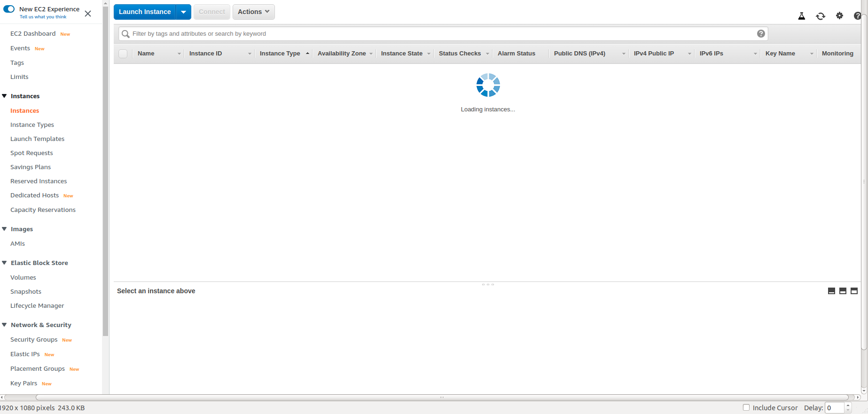Viewport: 868px width, 414px height.
Task: Open the Public DNS column dropdown
Action: (624, 54)
